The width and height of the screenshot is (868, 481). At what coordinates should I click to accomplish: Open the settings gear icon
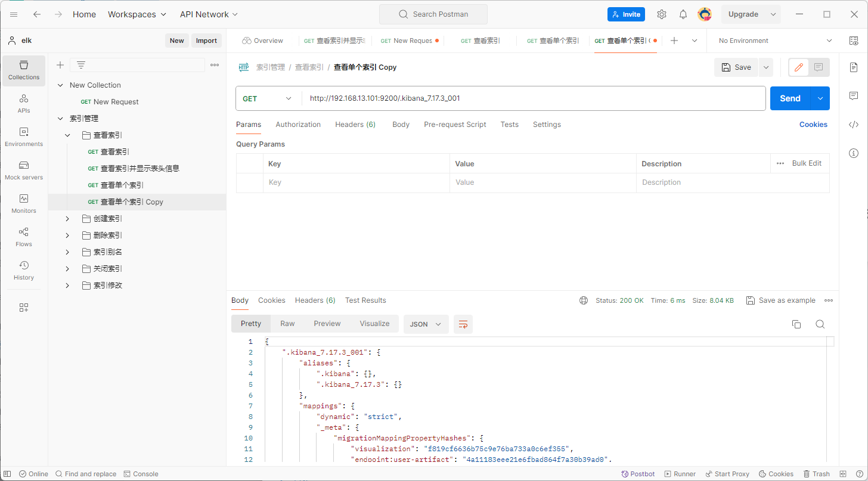tap(662, 14)
